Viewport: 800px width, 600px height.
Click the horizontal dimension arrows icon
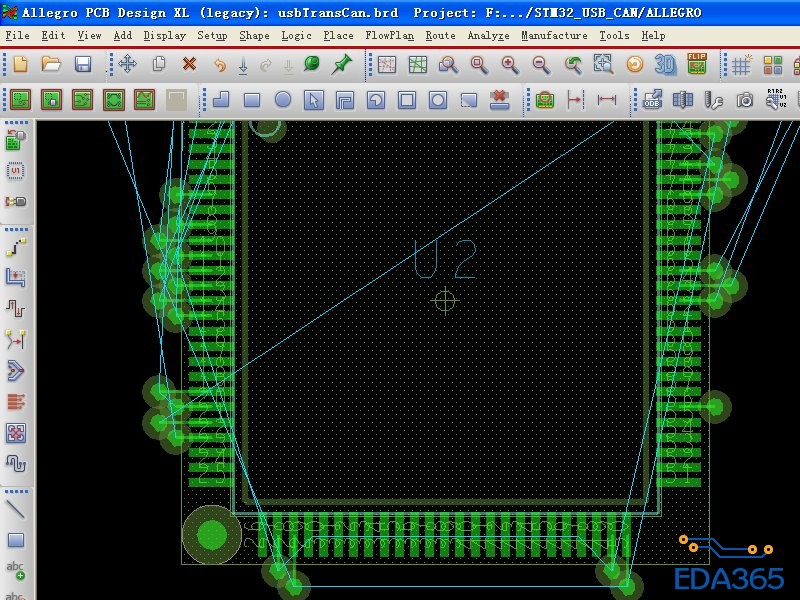607,99
